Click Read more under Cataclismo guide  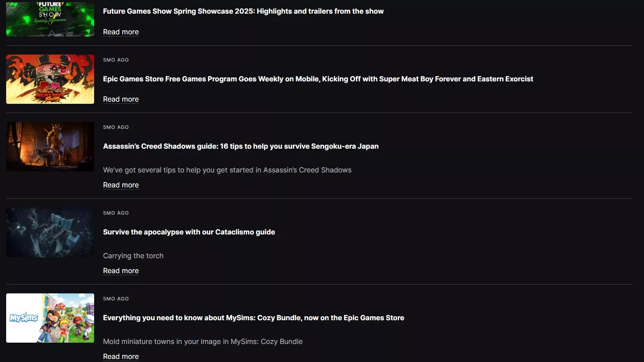(x=121, y=271)
